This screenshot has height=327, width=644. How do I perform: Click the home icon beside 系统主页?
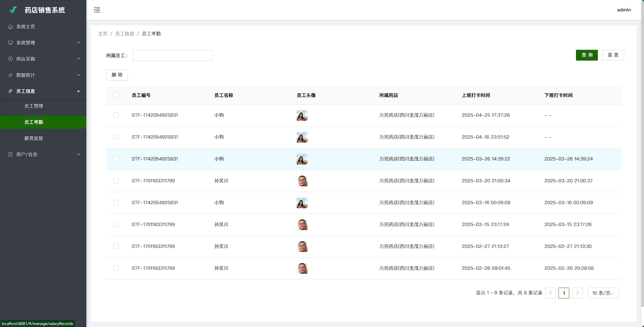point(10,27)
